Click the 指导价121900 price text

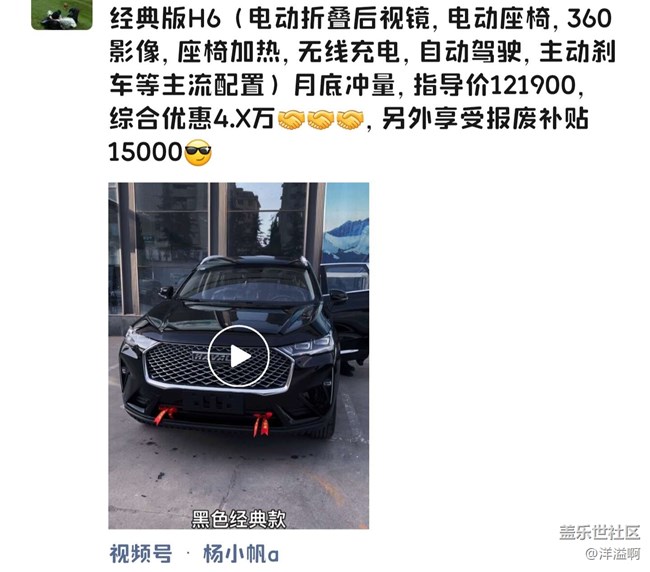pyautogui.click(x=495, y=85)
